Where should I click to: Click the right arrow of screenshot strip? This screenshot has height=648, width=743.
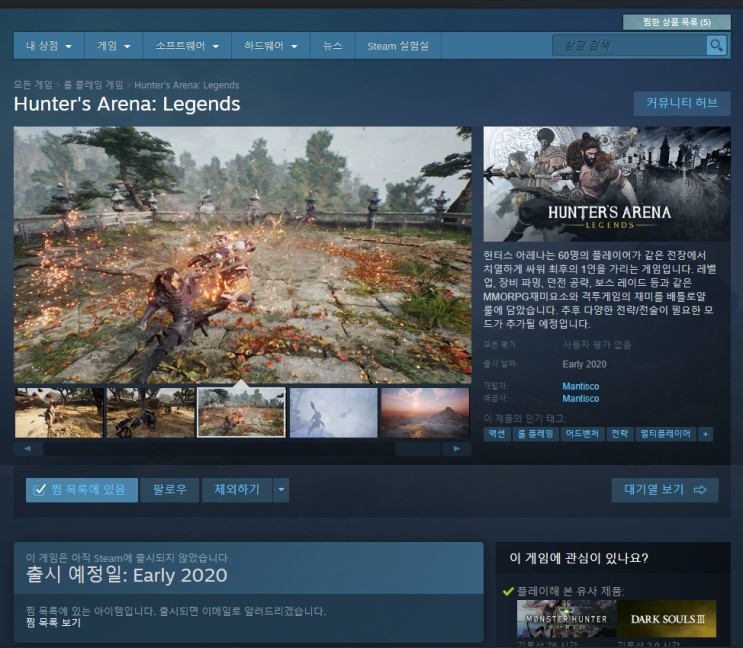pos(457,449)
